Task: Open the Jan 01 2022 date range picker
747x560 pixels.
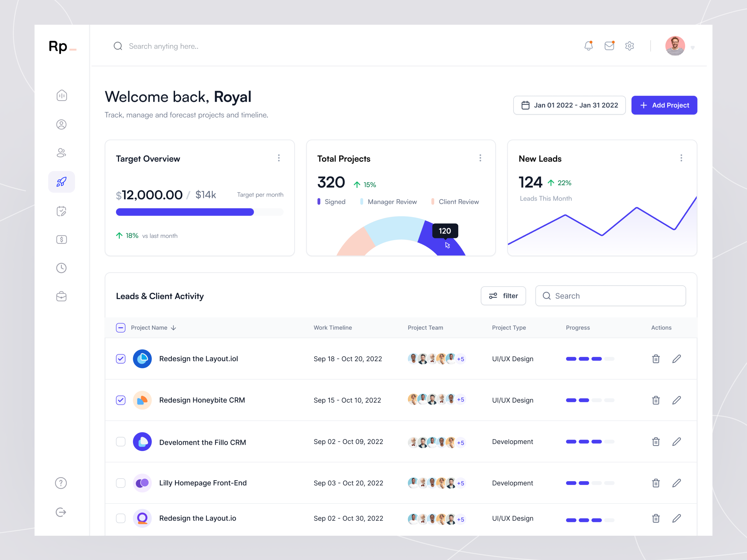Action: click(x=569, y=105)
